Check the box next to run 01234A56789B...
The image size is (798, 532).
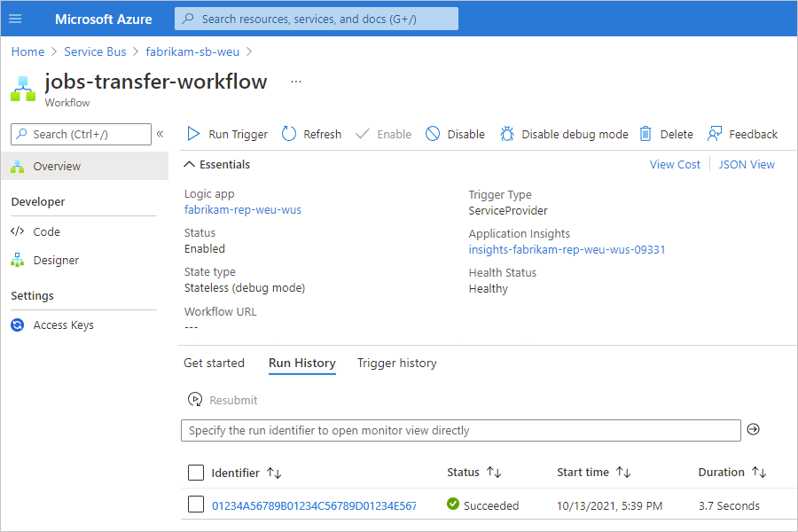point(195,505)
